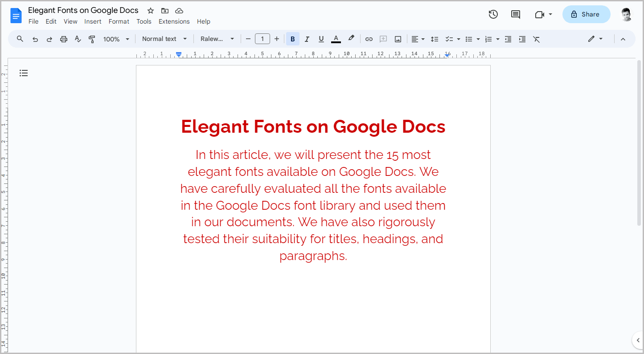Insert a link
Viewport: 644px width, 354px height.
point(369,39)
